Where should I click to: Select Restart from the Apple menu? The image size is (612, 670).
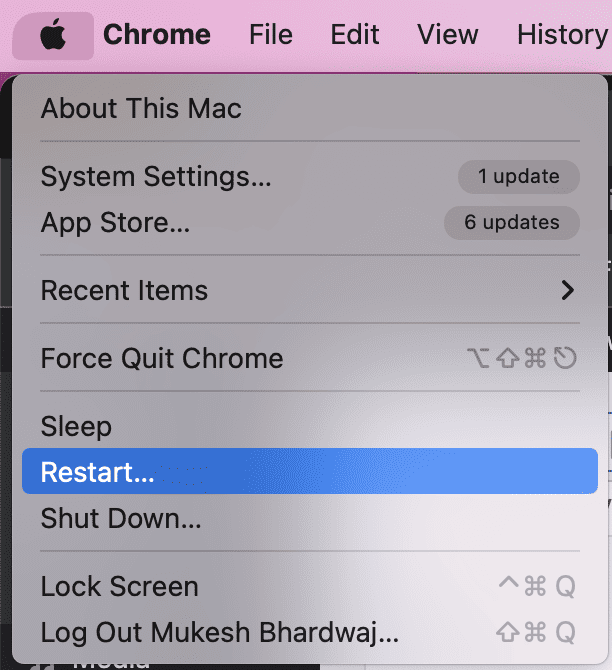point(97,472)
